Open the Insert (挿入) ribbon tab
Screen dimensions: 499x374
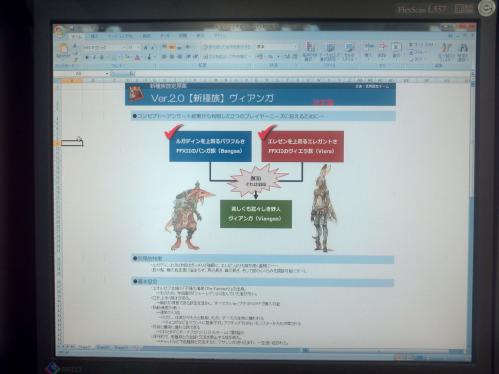pyautogui.click(x=94, y=36)
